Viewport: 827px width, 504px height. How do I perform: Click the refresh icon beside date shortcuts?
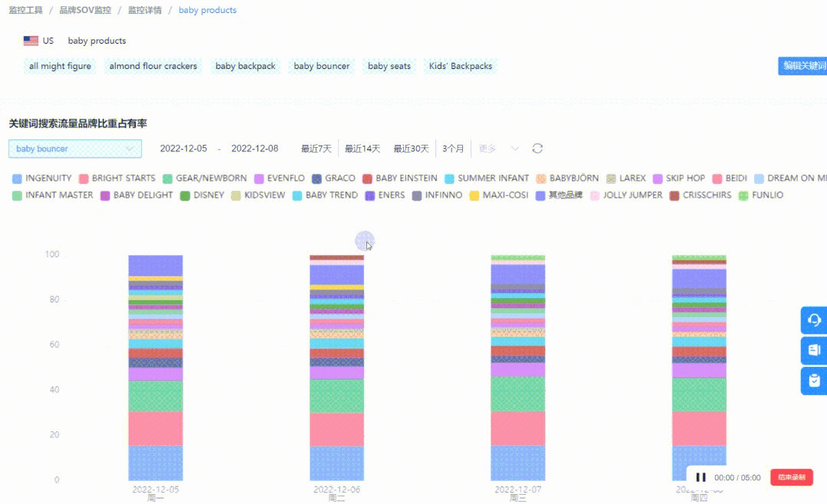(537, 149)
